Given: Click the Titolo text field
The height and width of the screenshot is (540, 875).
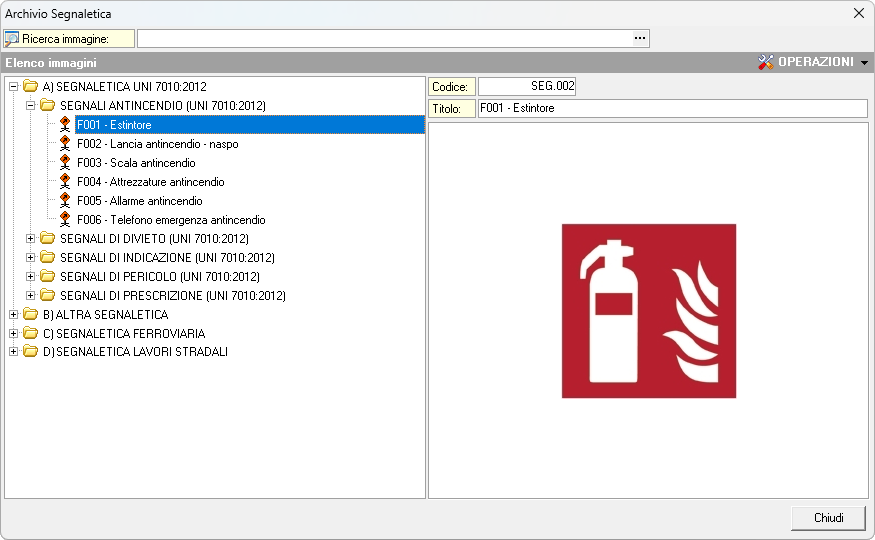Looking at the screenshot, I should [672, 108].
